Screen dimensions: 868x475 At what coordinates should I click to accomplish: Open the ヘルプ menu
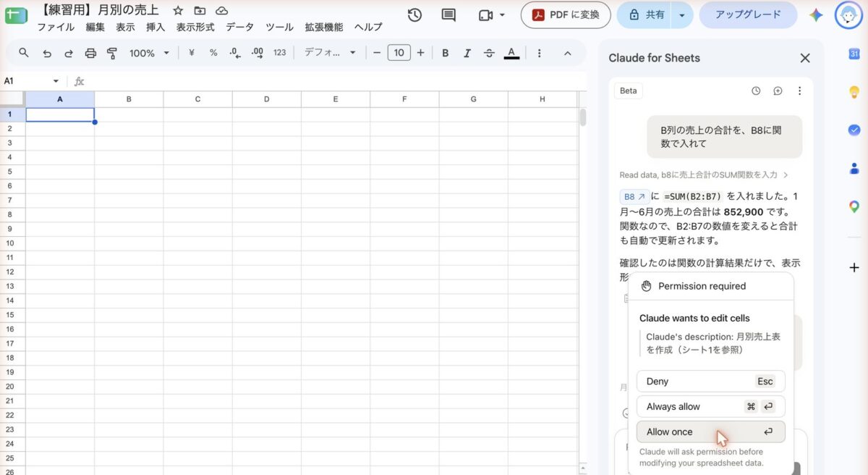368,27
